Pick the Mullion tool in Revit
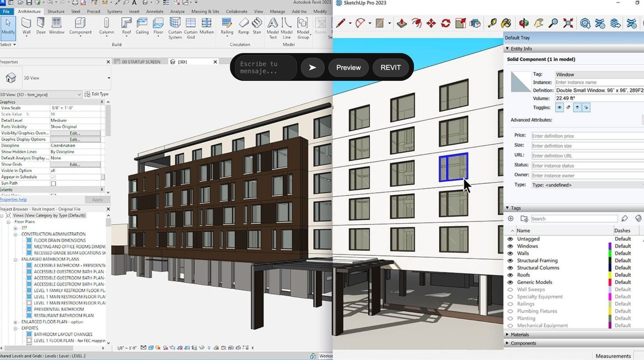This screenshot has height=360, width=644. pos(207,25)
